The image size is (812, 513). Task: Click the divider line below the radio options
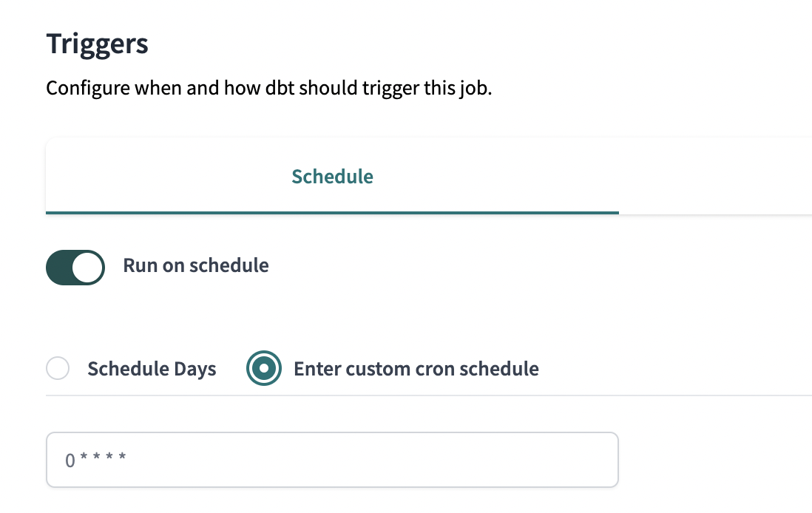point(429,395)
